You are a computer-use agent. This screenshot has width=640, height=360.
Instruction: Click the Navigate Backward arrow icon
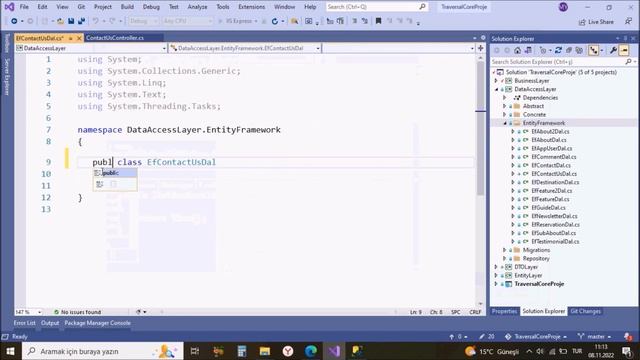coord(14,21)
